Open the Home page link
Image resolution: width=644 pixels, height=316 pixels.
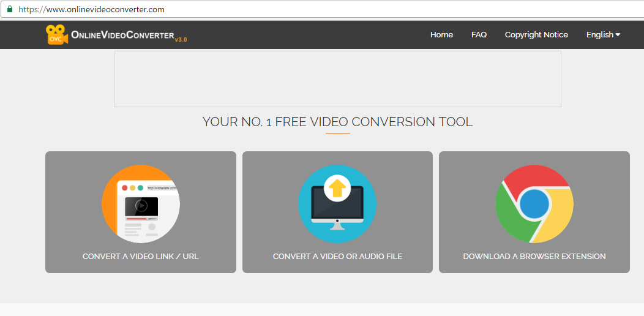click(x=441, y=35)
